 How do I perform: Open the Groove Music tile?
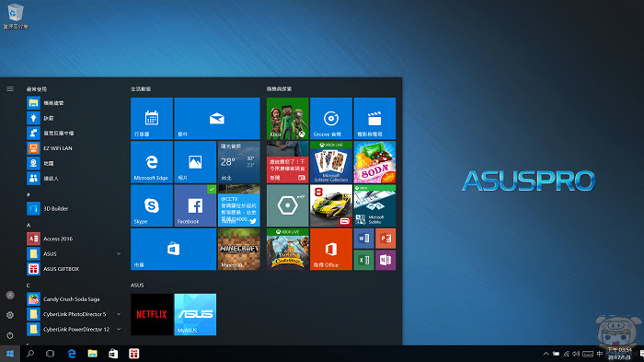point(331,119)
